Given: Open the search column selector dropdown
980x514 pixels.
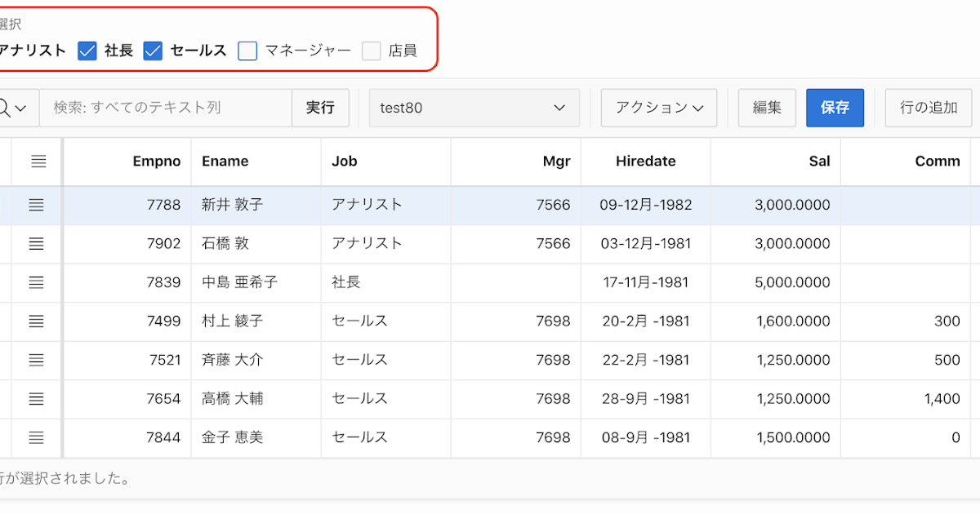Looking at the screenshot, I should [x=21, y=107].
